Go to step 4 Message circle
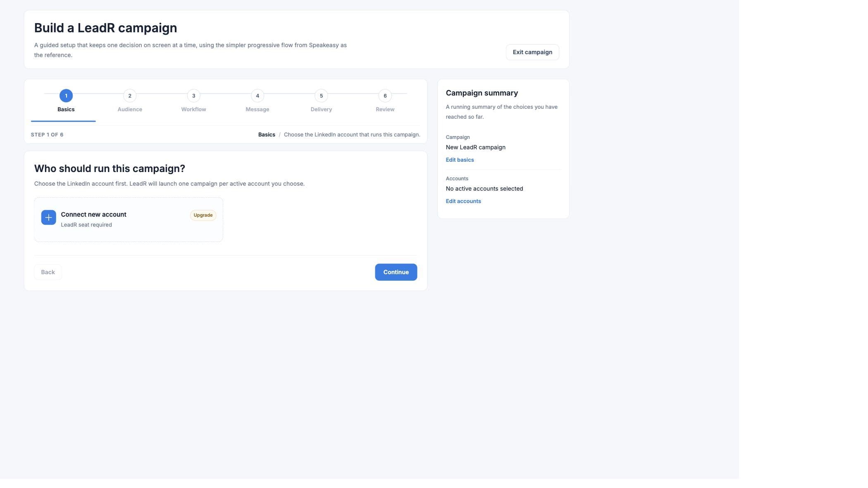Viewport: 868px width, 488px height. tap(258, 96)
